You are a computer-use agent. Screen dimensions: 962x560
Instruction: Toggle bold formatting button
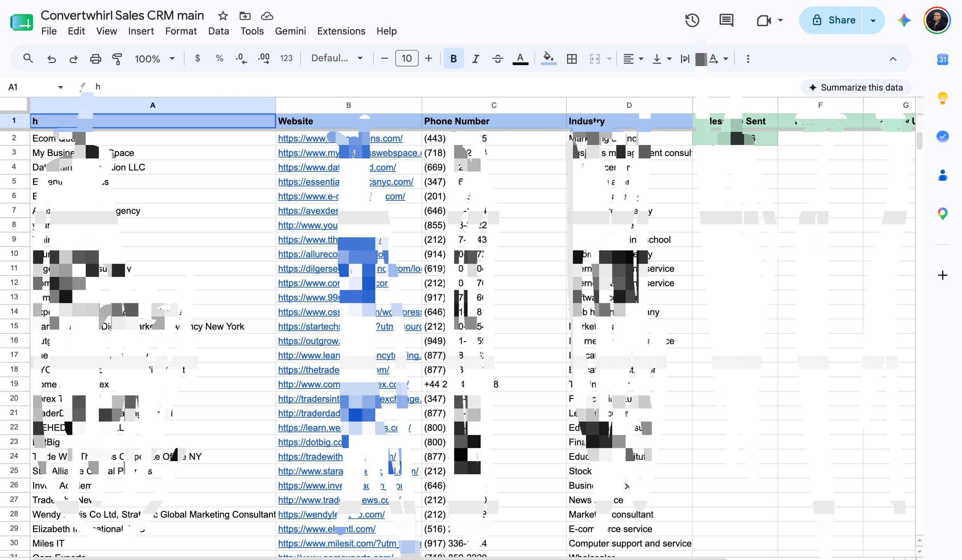[453, 59]
